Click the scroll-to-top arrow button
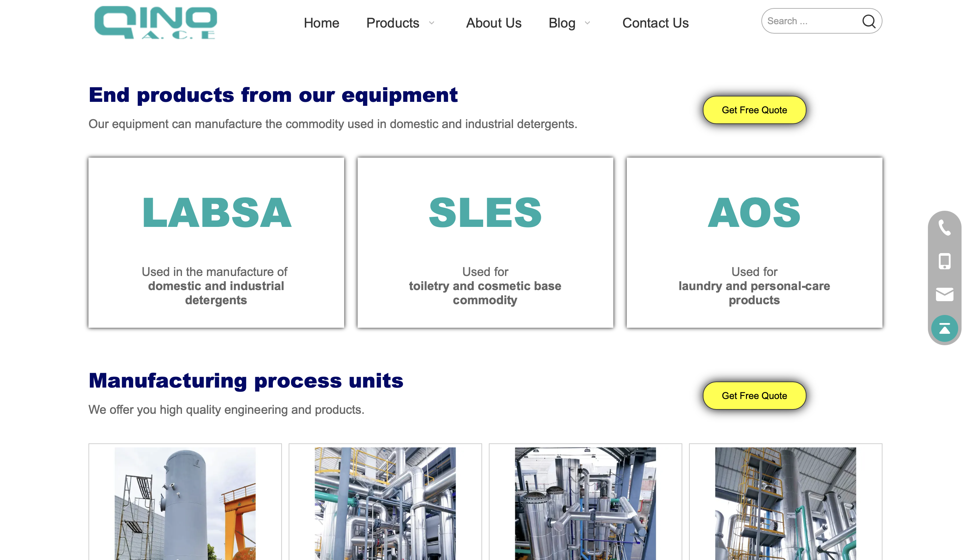The image size is (975, 560). (x=944, y=328)
